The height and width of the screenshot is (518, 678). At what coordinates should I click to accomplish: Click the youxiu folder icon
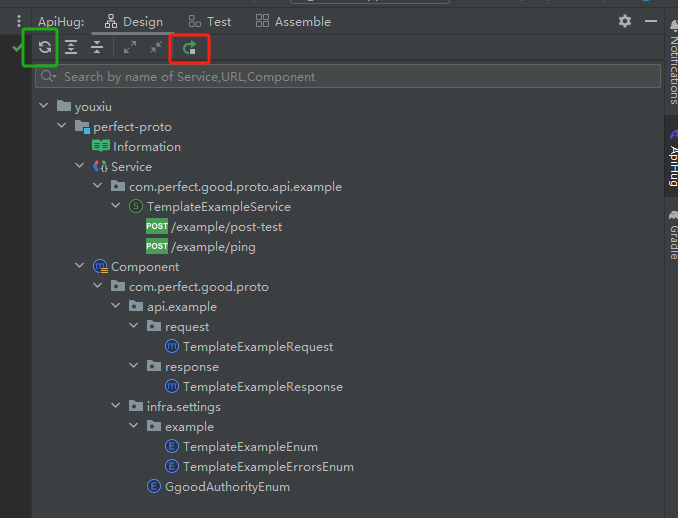tap(64, 106)
